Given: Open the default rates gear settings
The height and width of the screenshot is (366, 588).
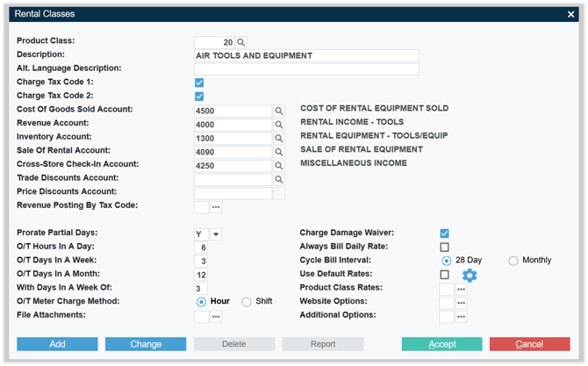Looking at the screenshot, I should click(470, 276).
